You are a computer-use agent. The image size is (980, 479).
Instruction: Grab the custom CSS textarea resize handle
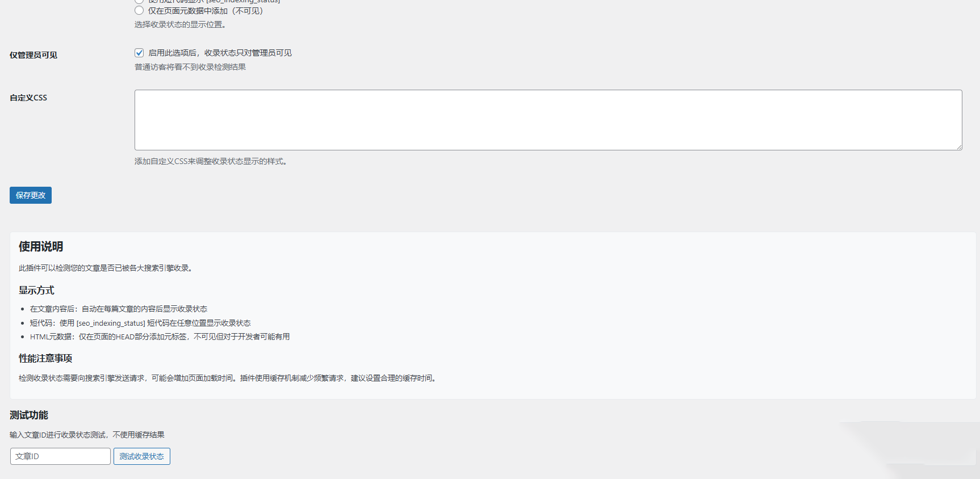point(958,146)
